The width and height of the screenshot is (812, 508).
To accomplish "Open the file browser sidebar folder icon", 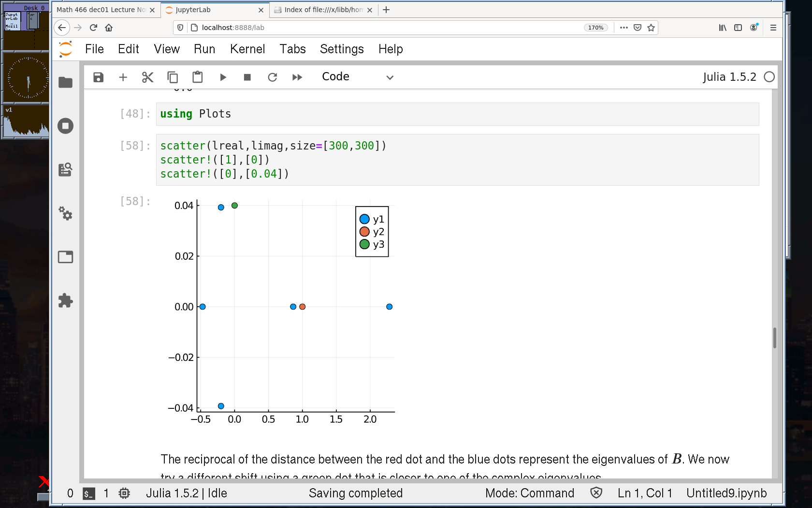I will click(x=65, y=83).
